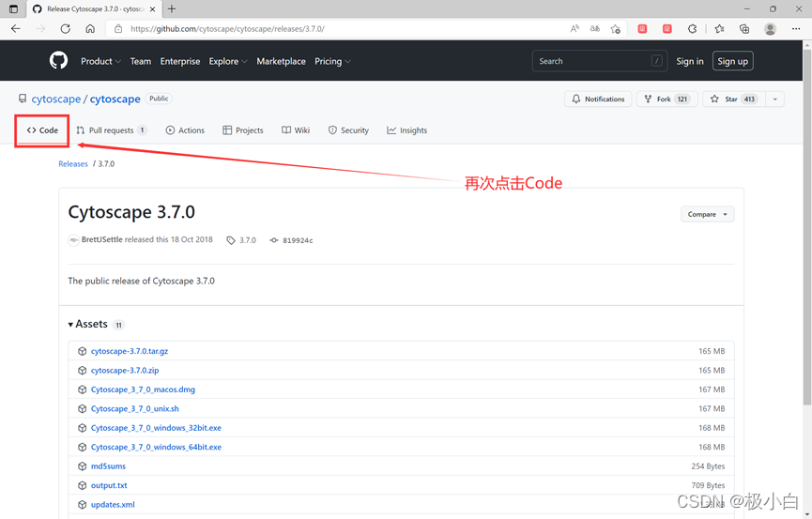
Task: Switch to the Security tab
Action: coord(348,130)
